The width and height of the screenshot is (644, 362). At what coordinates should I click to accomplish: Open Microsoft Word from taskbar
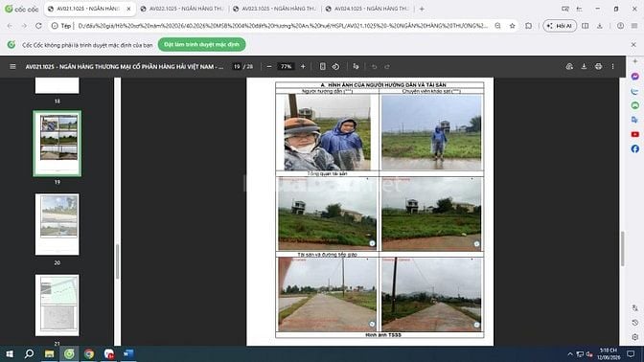coord(128,353)
